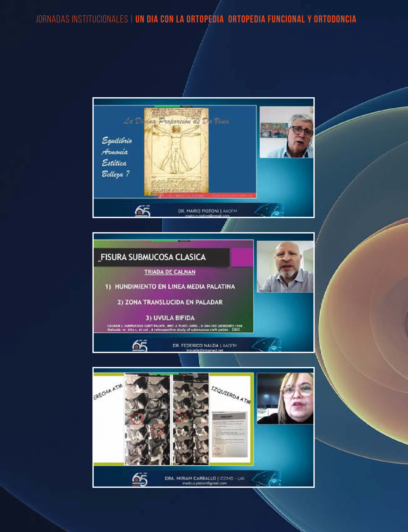Click the 'Belleza ?' slide text

coord(116,174)
